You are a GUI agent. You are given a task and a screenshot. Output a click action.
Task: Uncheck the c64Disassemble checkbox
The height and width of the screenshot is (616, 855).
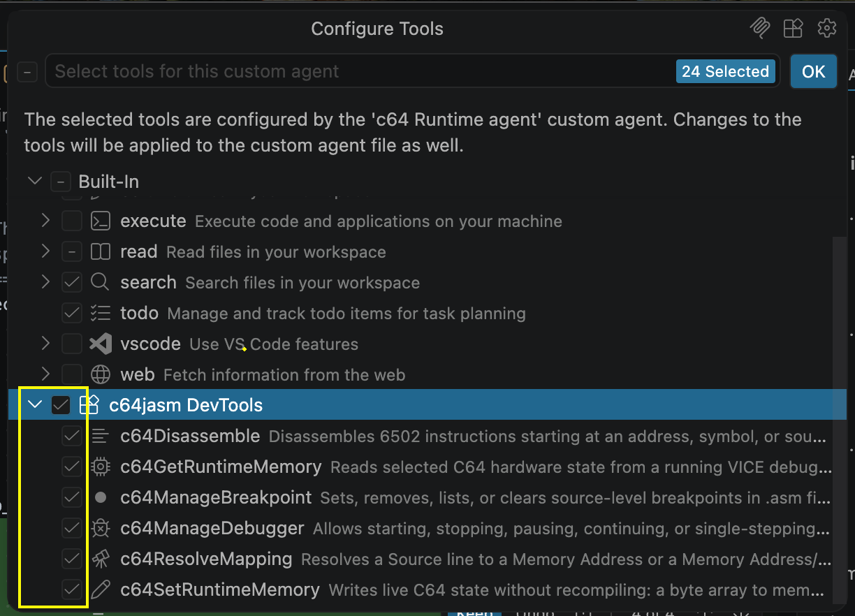(72, 437)
